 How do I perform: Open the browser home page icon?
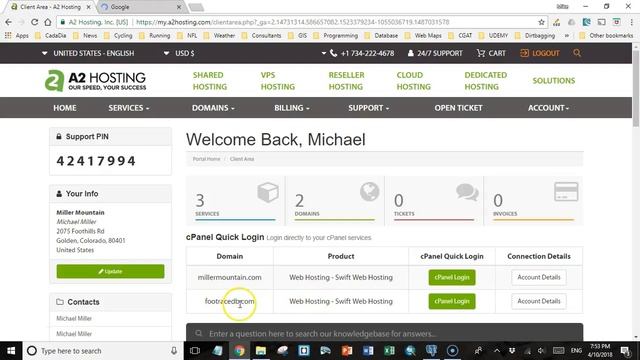pos(48,22)
